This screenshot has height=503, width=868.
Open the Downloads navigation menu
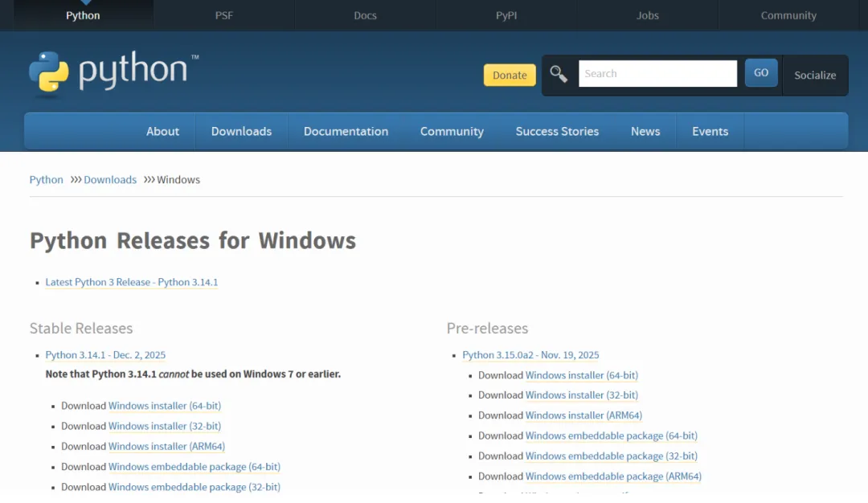coord(241,131)
